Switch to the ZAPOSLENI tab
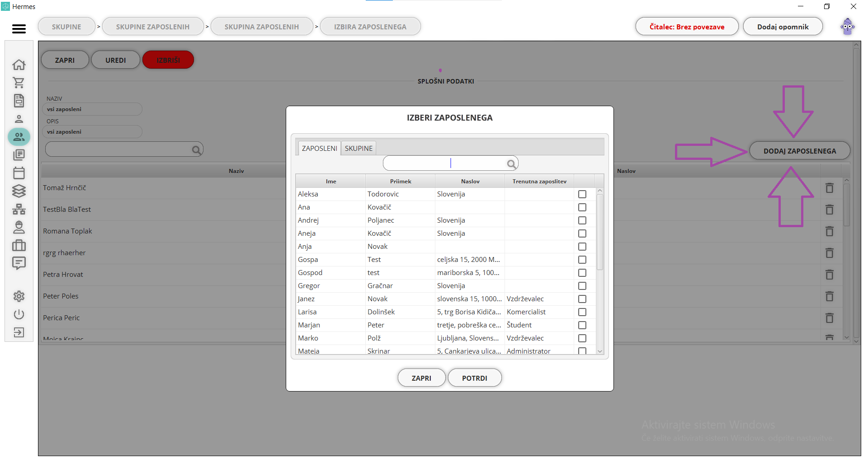 319,148
